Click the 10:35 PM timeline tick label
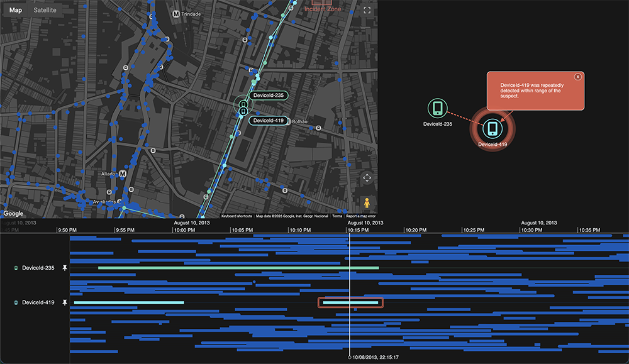Viewport: 629px width, 364px height. tap(589, 230)
